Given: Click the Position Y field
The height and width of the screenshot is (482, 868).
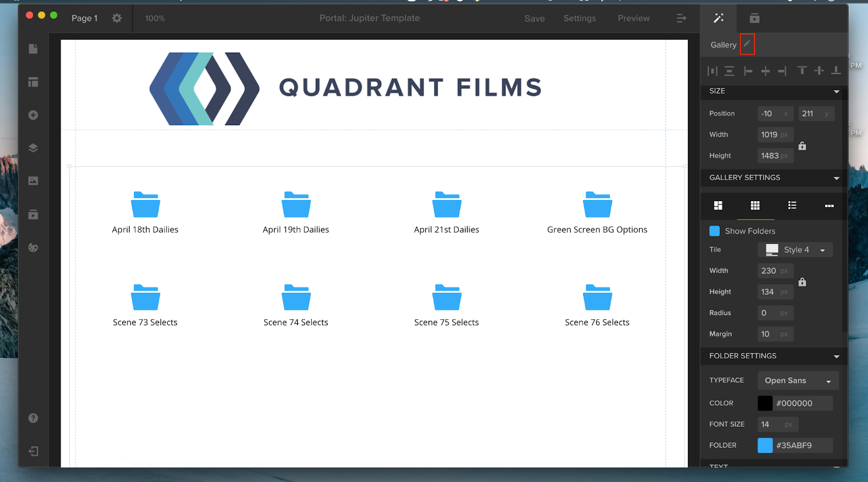Looking at the screenshot, I should (816, 113).
